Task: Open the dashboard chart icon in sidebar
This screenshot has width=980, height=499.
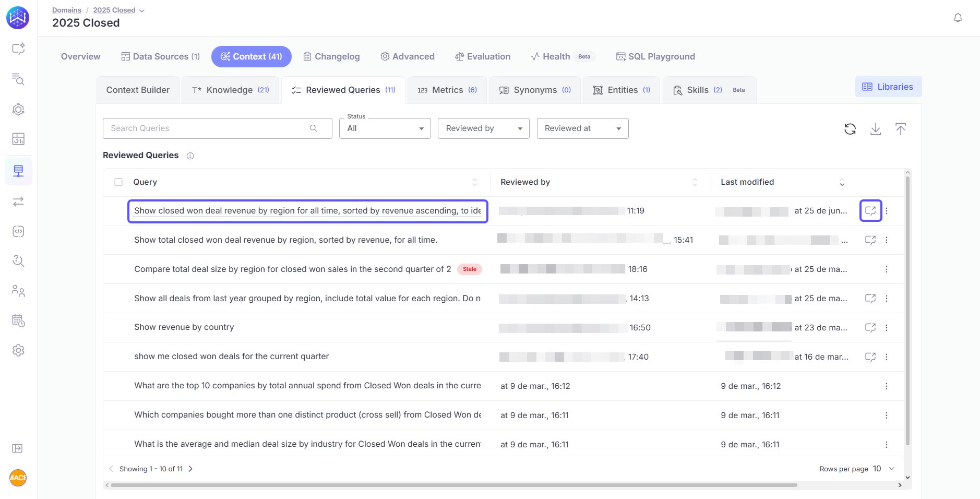Action: point(18,139)
